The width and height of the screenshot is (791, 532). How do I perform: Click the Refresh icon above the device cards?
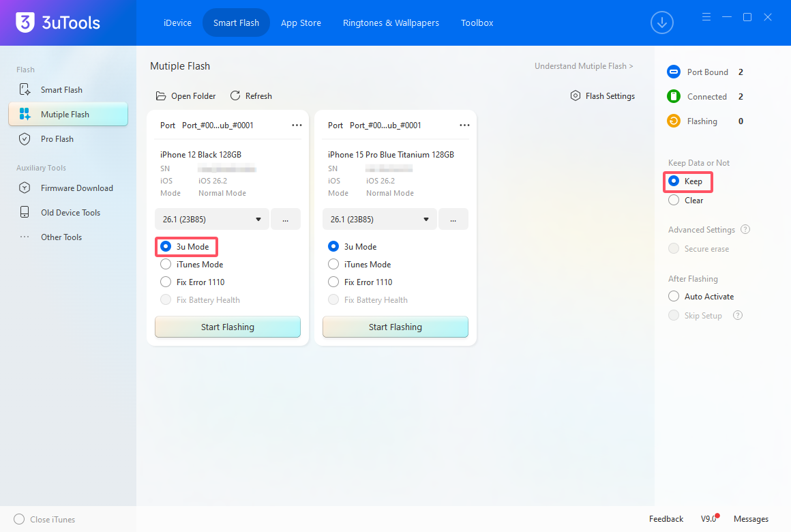[x=236, y=95]
